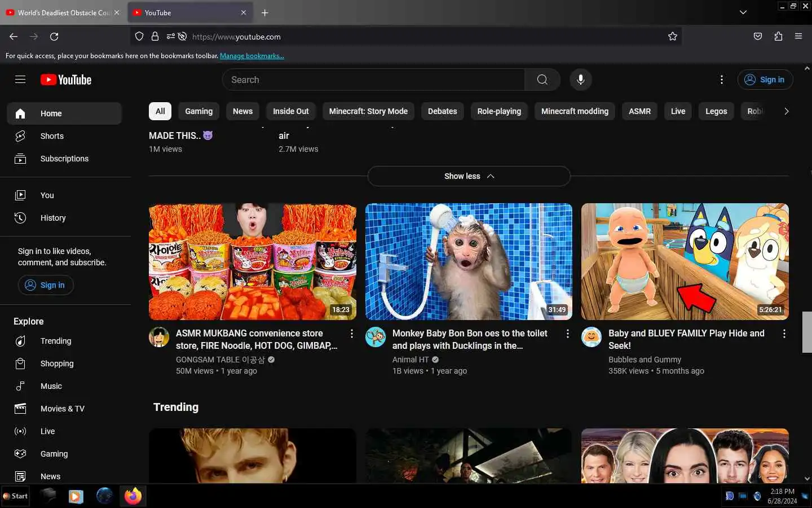This screenshot has height=508, width=812.
Task: Open News under Explore
Action: 64,476
